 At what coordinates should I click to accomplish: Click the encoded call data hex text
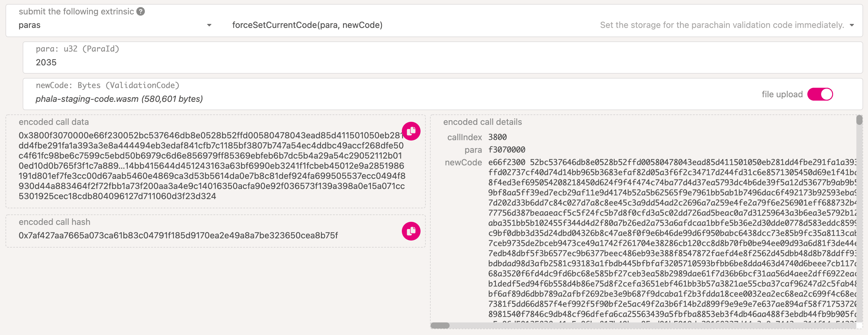tap(212, 166)
